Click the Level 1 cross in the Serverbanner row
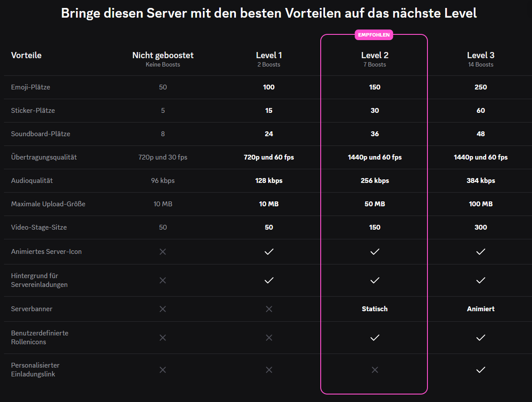 click(x=269, y=309)
